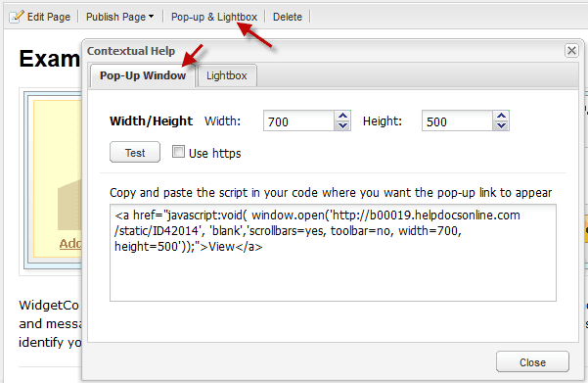Click the Pop-up & Lightbox toolbar item
The height and width of the screenshot is (383, 588).
214,17
